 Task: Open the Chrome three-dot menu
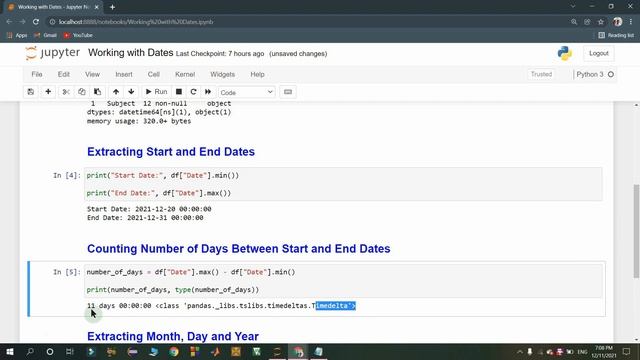(631, 22)
